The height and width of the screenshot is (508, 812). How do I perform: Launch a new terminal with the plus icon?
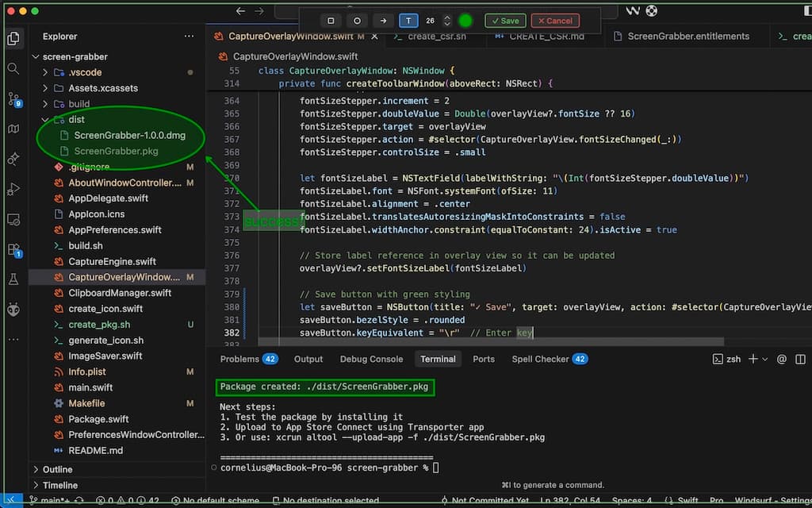click(751, 358)
